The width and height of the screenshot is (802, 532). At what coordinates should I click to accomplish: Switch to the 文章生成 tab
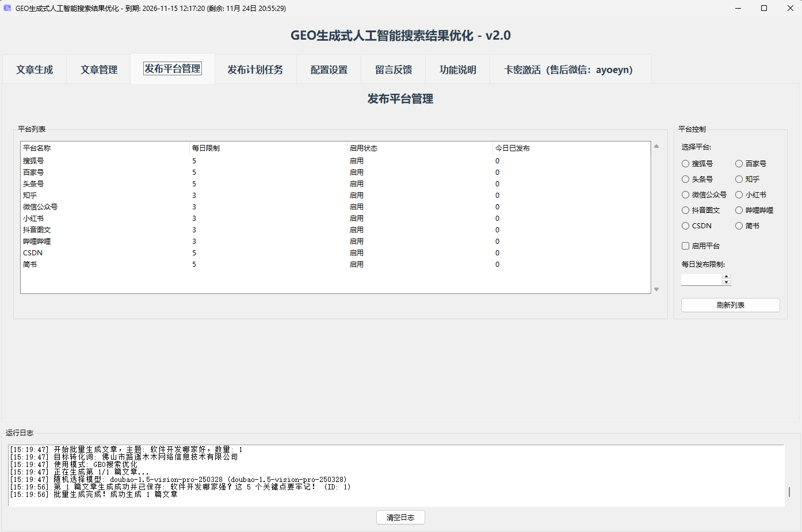[34, 69]
